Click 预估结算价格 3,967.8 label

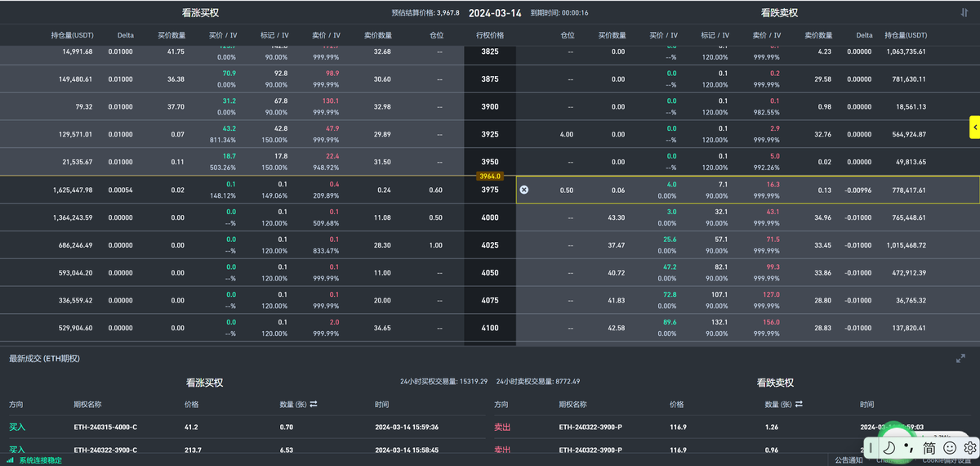tap(425, 13)
